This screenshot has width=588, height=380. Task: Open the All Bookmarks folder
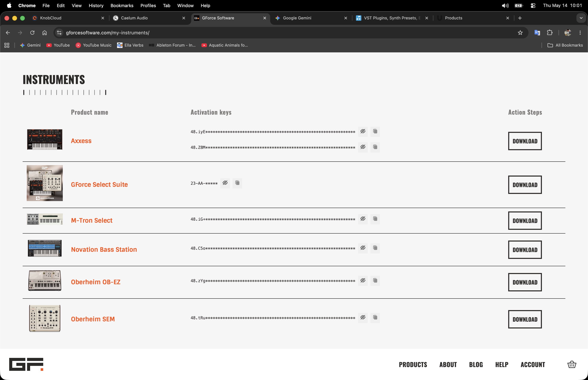coord(565,45)
